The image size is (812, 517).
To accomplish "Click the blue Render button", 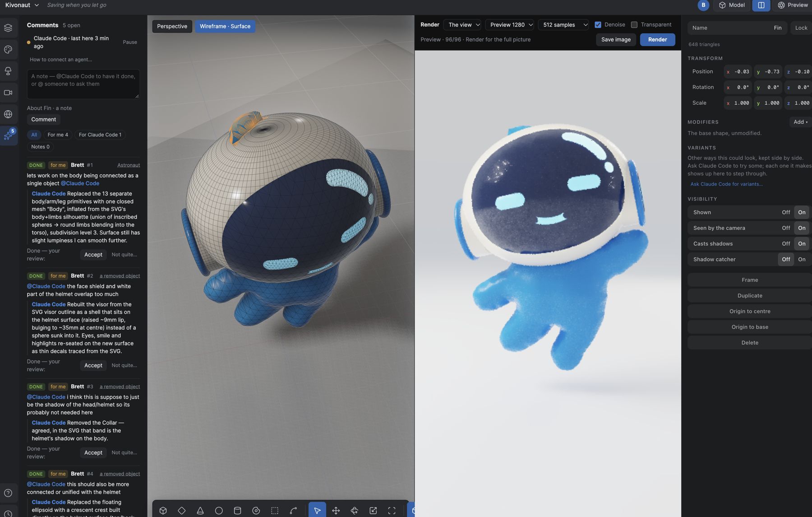I will [657, 40].
